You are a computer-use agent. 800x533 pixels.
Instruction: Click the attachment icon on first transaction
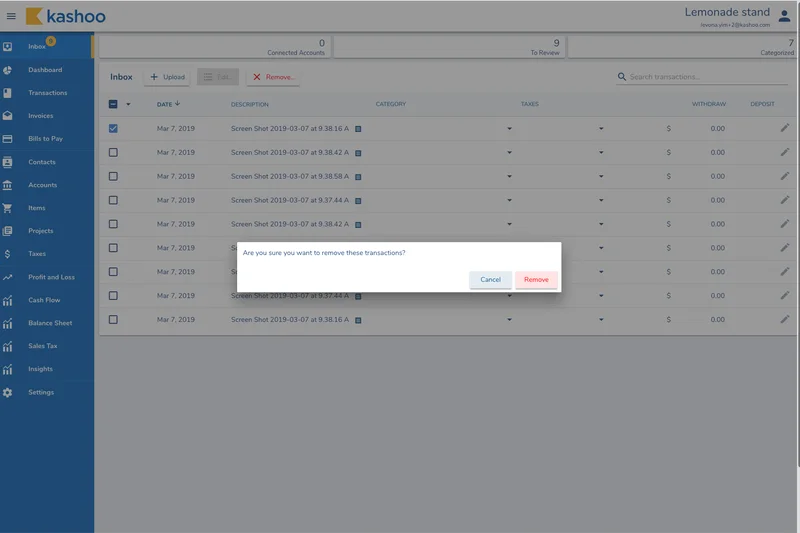point(358,129)
